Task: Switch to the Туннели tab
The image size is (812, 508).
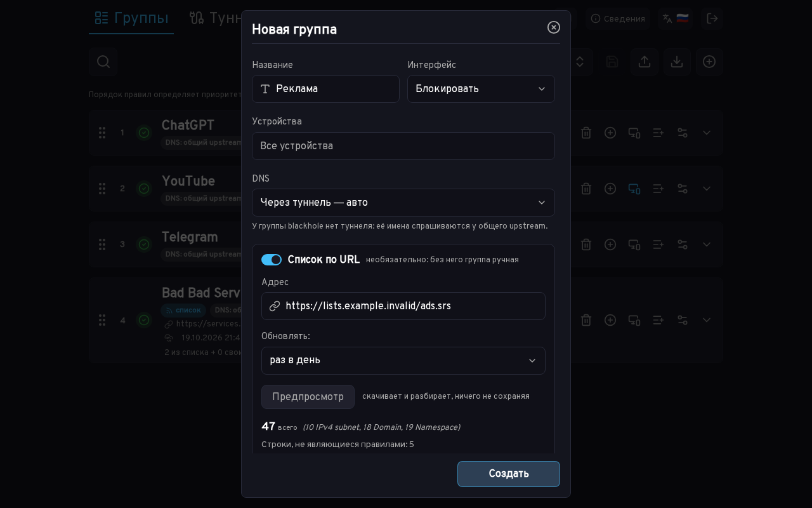Action: [x=214, y=18]
